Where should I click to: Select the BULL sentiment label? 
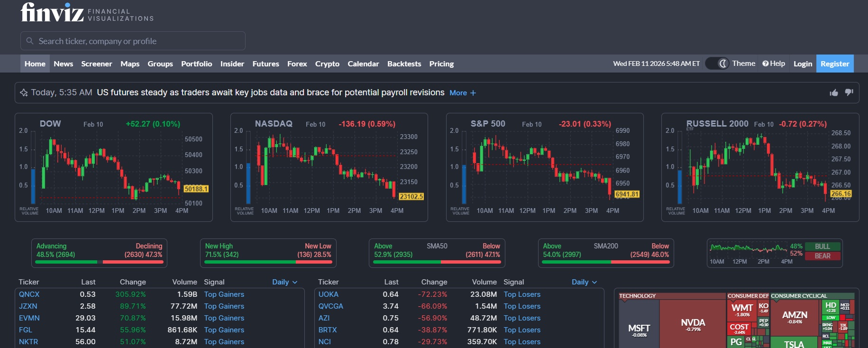point(822,247)
